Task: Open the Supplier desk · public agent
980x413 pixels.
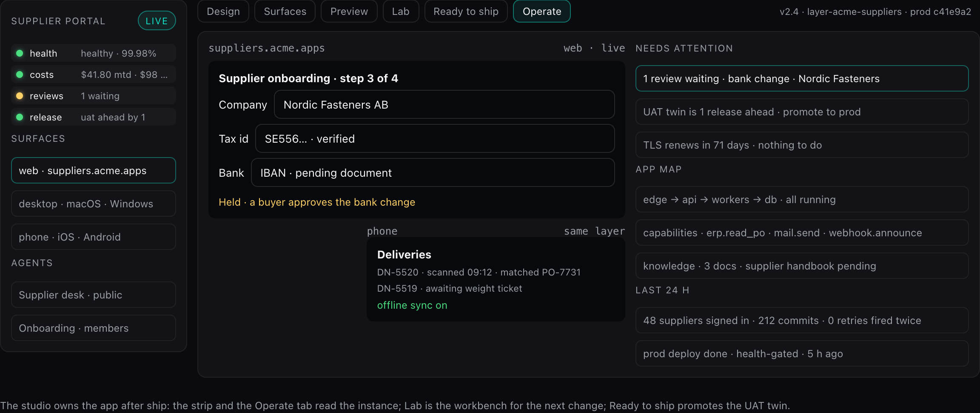Action: coord(94,295)
